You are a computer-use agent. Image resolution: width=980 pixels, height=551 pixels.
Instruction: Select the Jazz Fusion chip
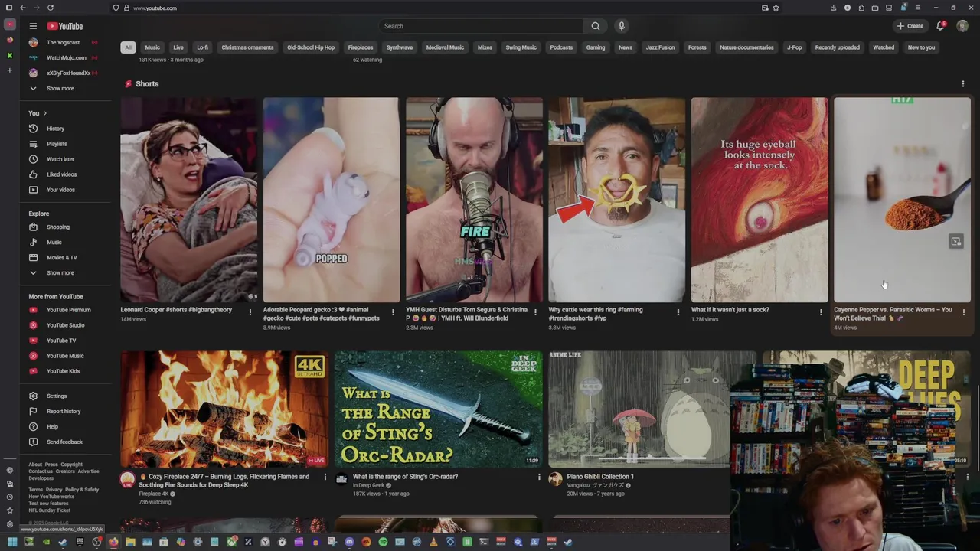[660, 47]
